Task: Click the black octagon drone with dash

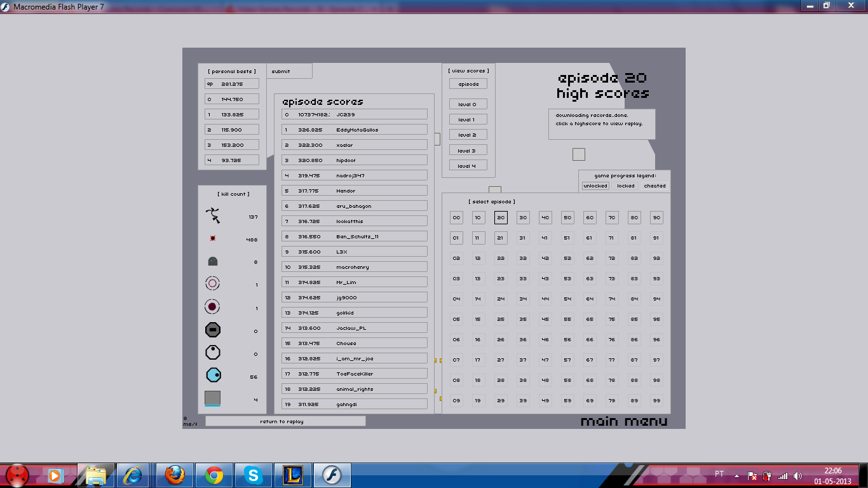Action: [x=213, y=330]
